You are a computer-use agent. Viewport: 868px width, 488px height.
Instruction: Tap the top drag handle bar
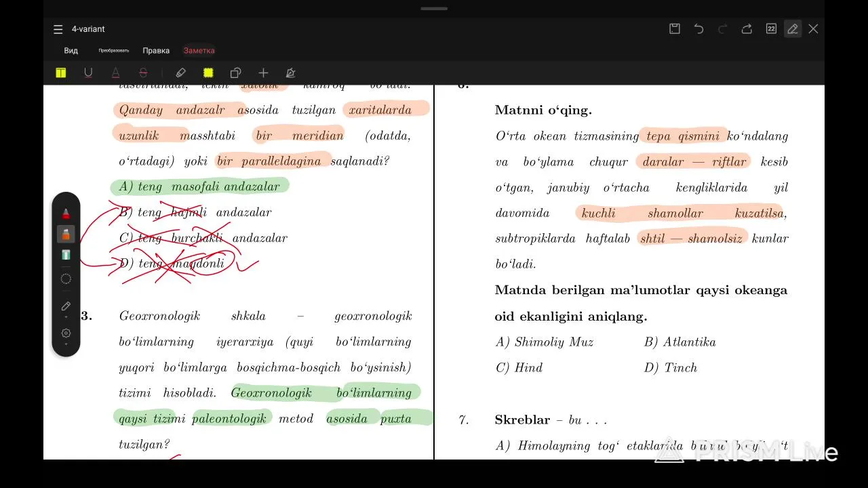pos(434,9)
